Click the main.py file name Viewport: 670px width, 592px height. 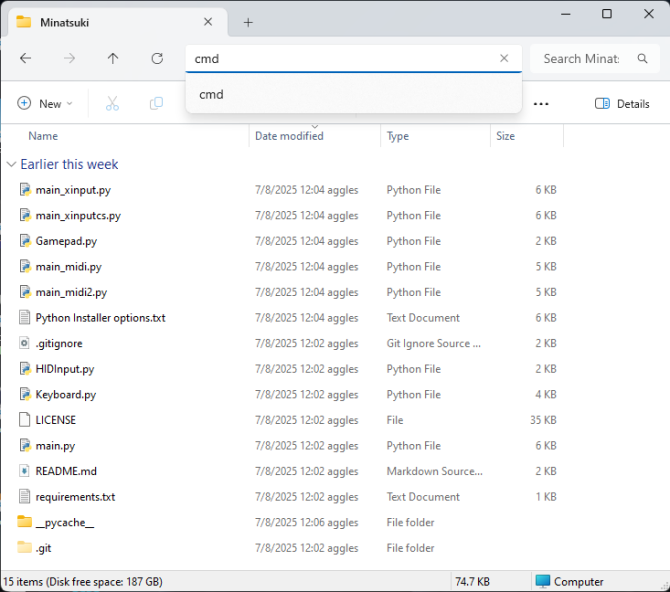56,446
